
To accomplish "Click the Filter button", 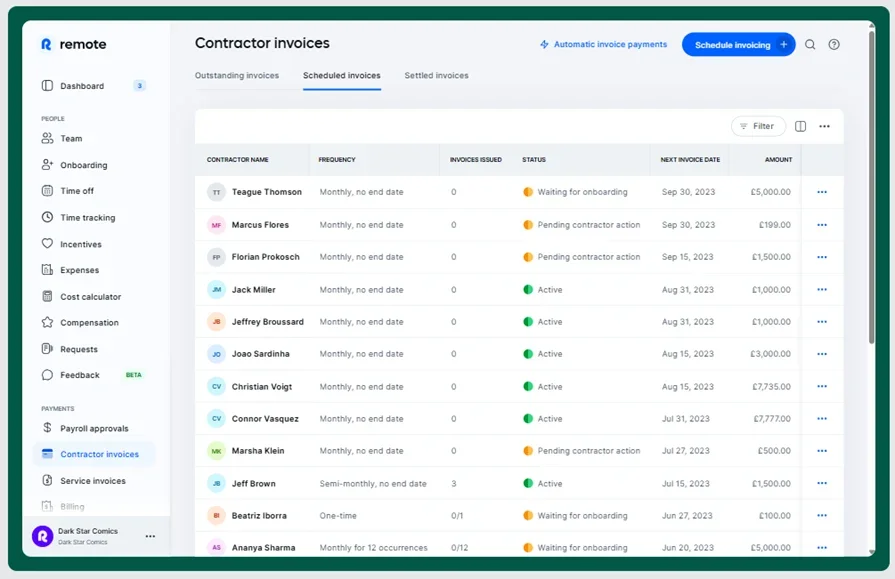I will pos(757,126).
